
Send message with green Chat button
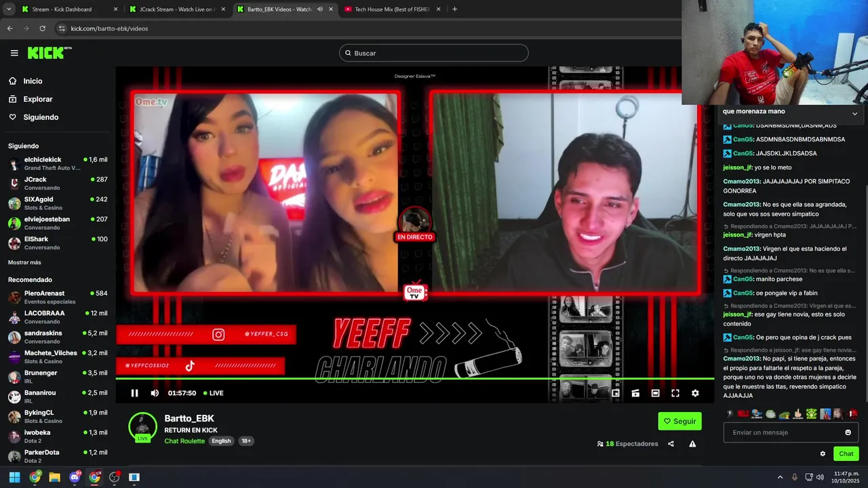coord(846,454)
